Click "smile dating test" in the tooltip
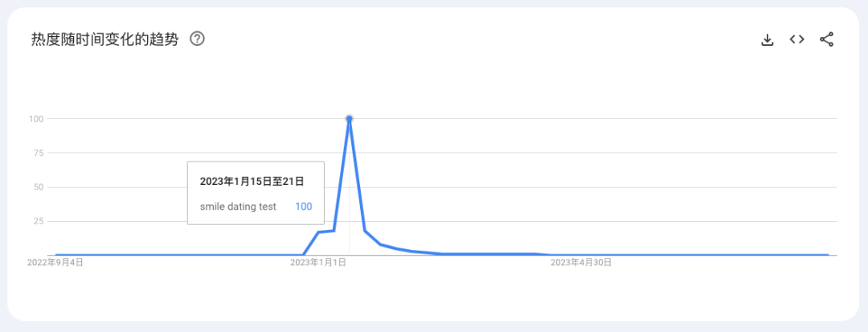Image resolution: width=868 pixels, height=332 pixels. click(x=238, y=207)
